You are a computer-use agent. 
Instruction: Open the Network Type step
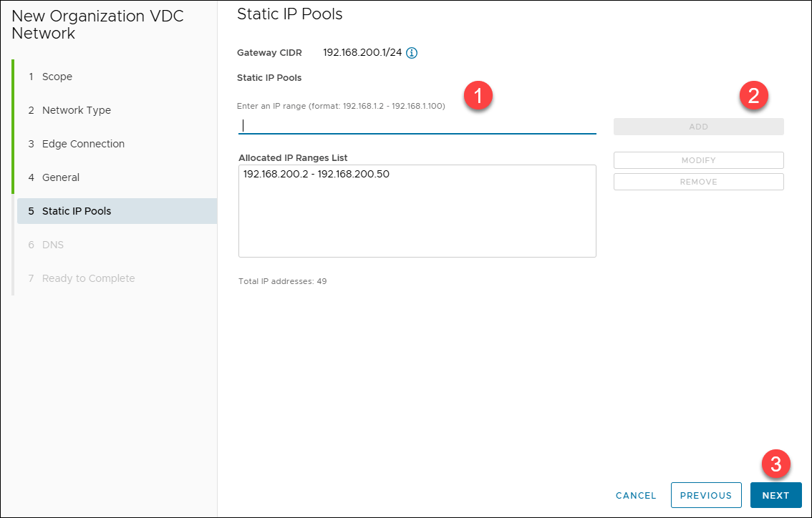click(x=76, y=110)
